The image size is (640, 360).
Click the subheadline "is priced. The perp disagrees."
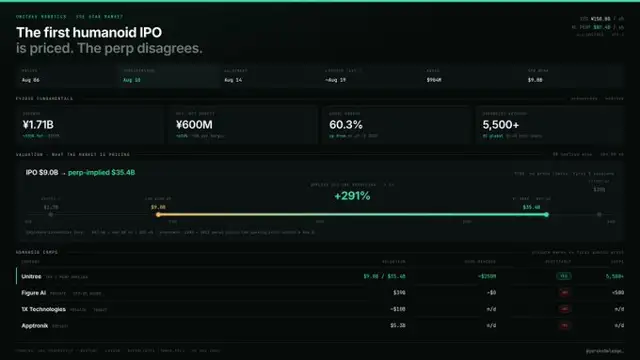coord(109,48)
